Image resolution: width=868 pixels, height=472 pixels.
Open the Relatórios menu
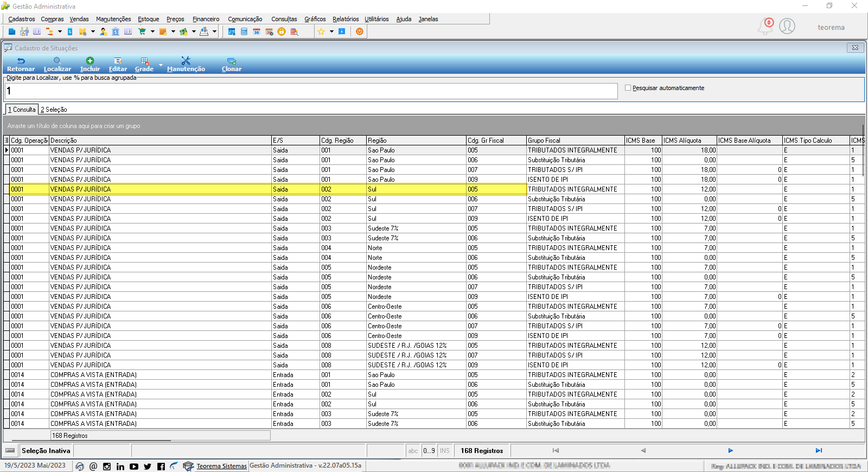pyautogui.click(x=346, y=19)
